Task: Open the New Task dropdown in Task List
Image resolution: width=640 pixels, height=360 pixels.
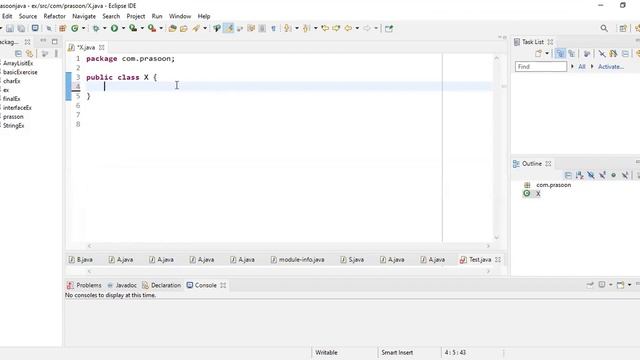Action: pyautogui.click(x=547, y=53)
